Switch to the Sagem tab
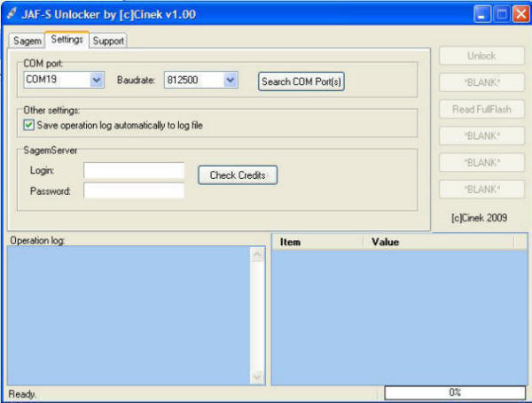The width and height of the screenshot is (532, 403). coord(27,41)
